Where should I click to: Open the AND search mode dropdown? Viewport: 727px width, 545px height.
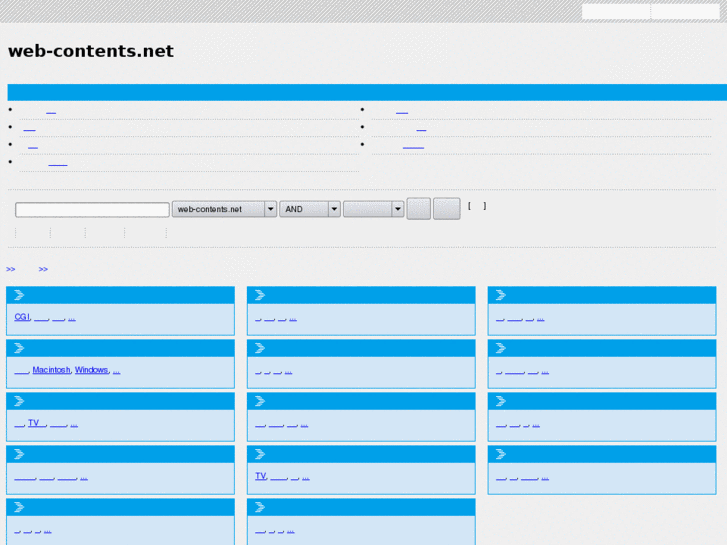(310, 209)
